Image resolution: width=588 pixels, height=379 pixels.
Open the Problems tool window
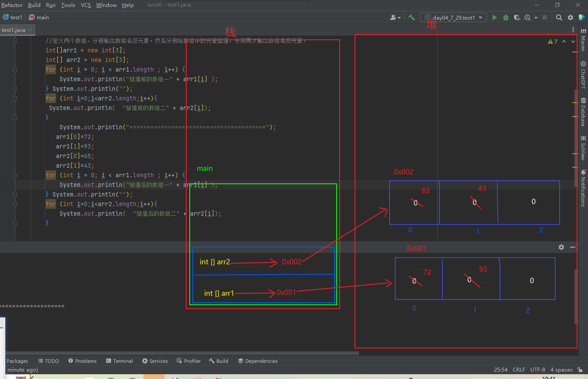82,361
